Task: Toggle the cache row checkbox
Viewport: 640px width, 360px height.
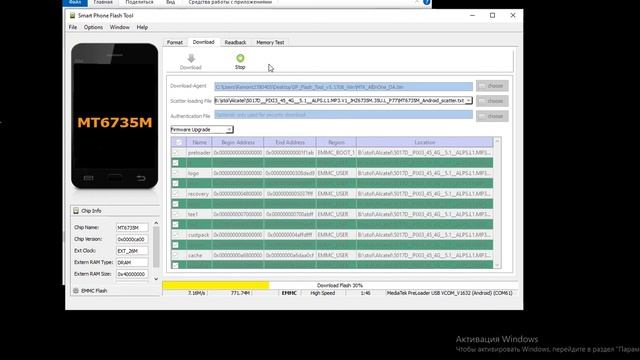Action: 176,255
